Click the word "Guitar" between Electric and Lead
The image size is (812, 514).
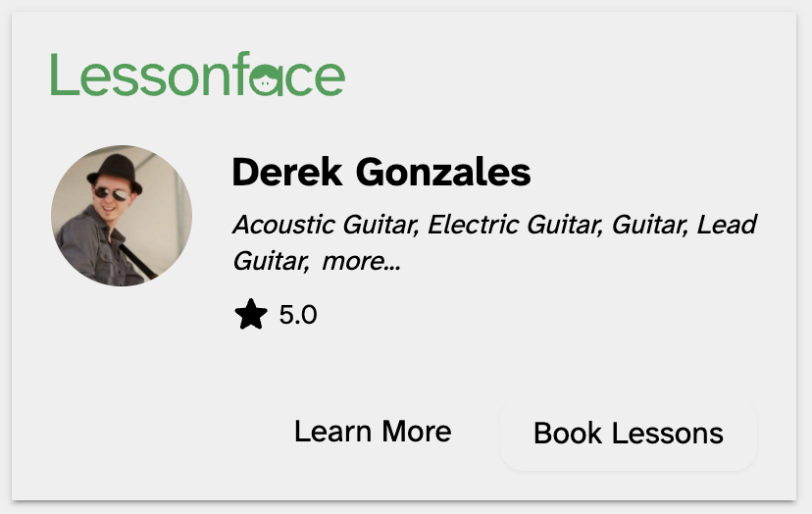coord(651,225)
